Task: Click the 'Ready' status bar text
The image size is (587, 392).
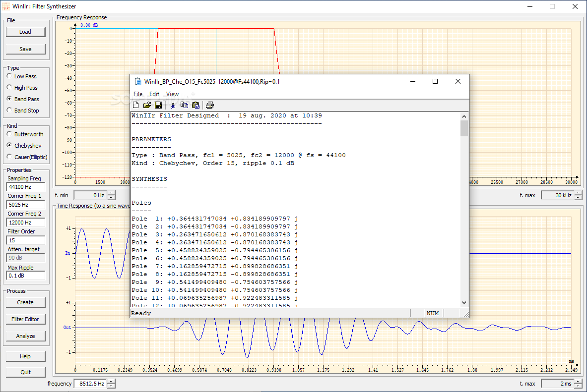Action: coord(141,313)
